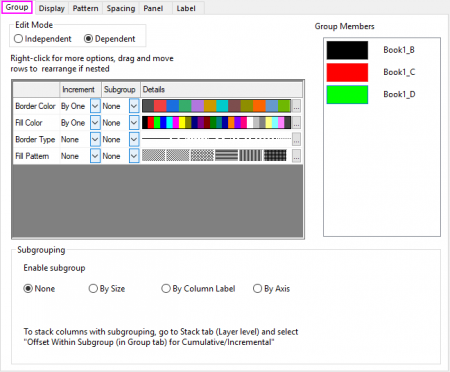Expand Fill Pattern Subgroup dropdown
The height and width of the screenshot is (372, 450).
pyautogui.click(x=134, y=156)
